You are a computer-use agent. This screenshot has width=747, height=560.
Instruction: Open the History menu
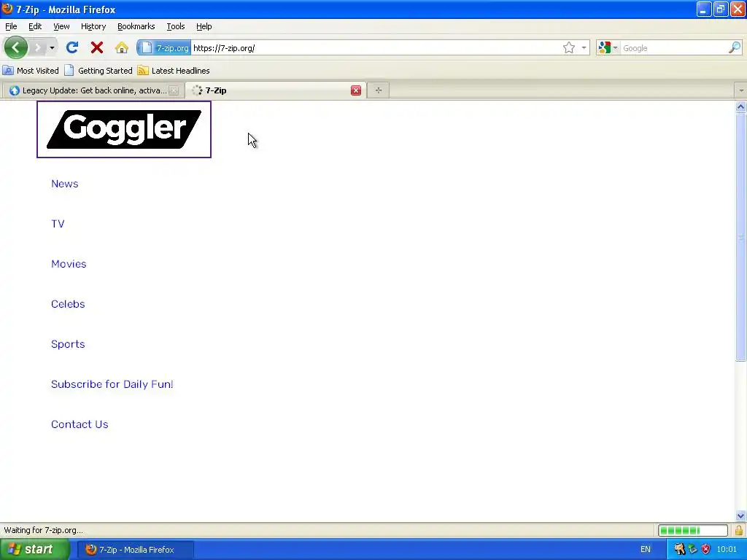pos(93,26)
